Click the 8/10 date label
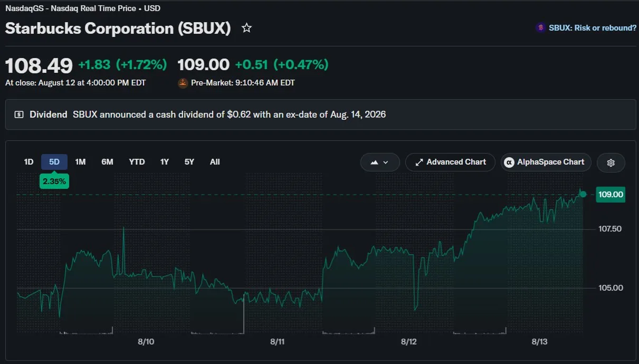 click(x=146, y=342)
